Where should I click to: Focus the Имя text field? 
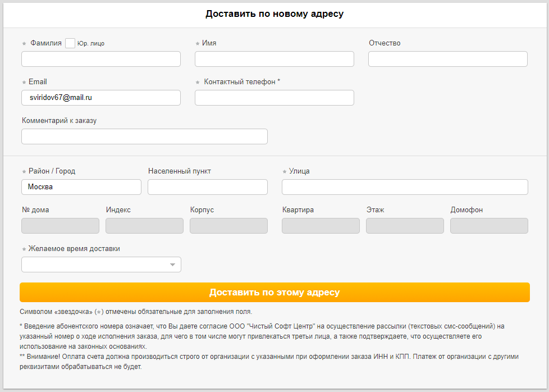tap(274, 59)
